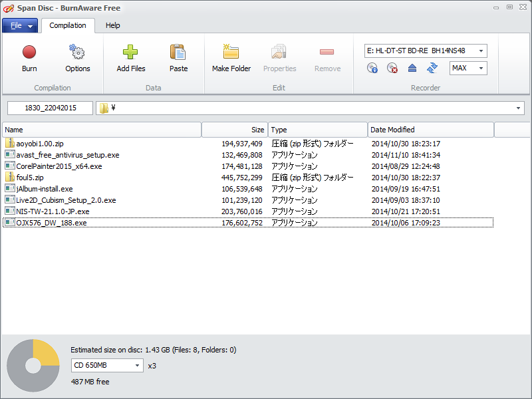532x399 pixels.
Task: Click the Paste clipboard icon
Action: (178, 52)
